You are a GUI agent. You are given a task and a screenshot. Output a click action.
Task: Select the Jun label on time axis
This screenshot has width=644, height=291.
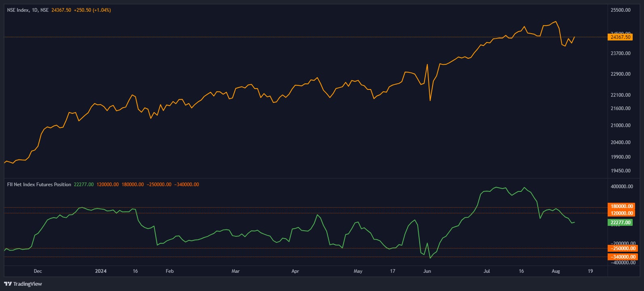(x=427, y=271)
